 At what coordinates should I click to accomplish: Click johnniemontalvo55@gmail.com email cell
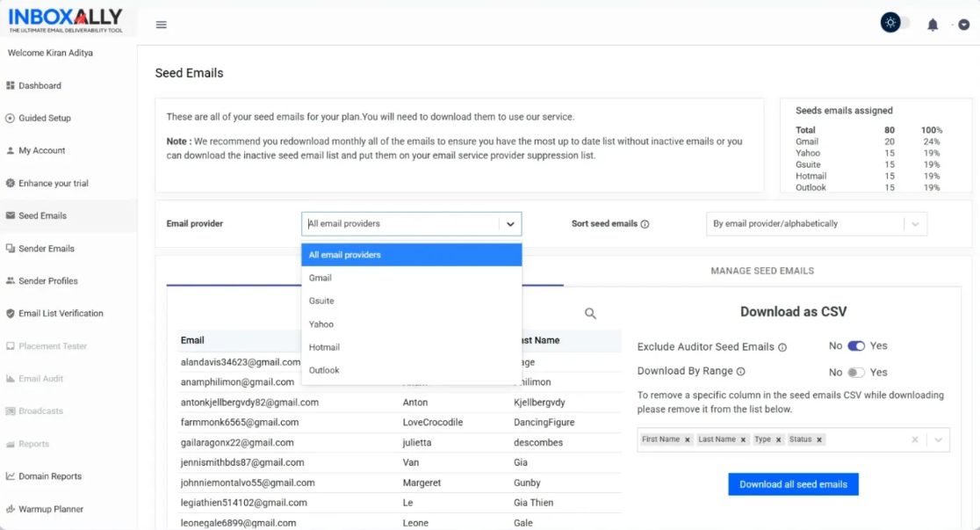coord(248,483)
